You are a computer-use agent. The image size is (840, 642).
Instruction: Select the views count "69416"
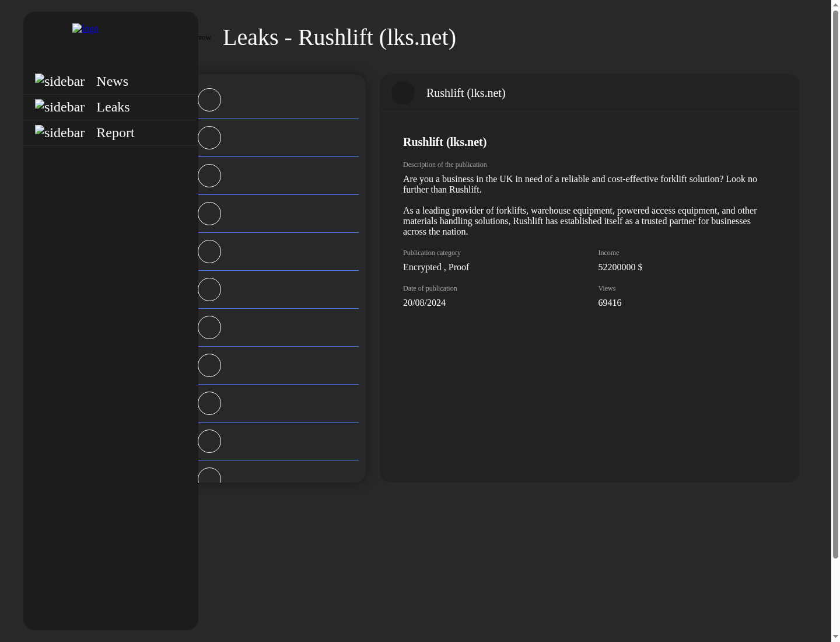(x=610, y=303)
